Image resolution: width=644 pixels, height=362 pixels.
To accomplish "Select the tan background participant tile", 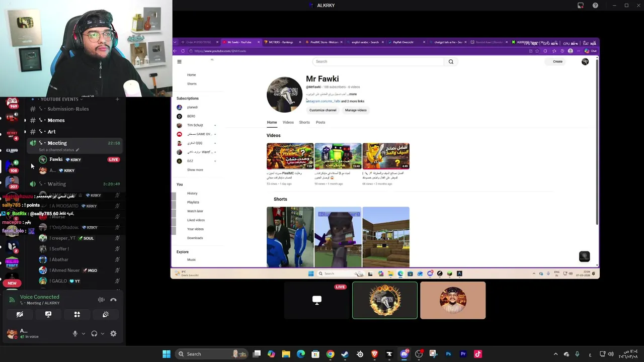I will 453,301.
